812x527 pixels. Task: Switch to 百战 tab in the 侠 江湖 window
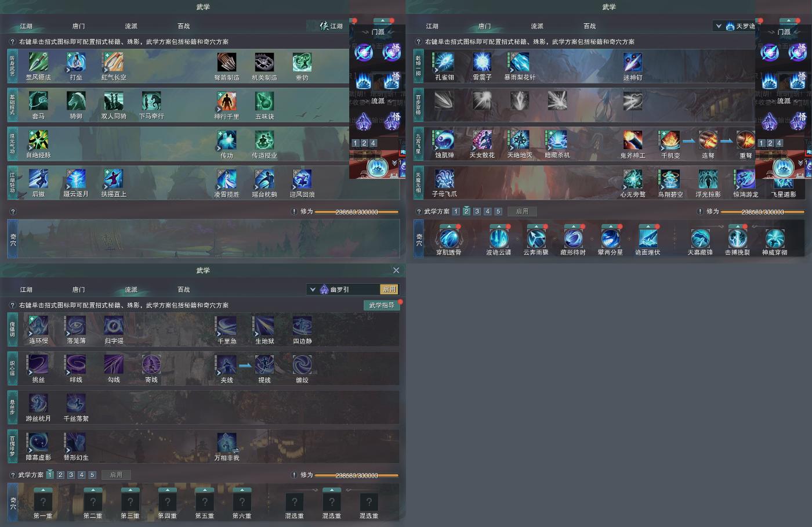pos(184,26)
